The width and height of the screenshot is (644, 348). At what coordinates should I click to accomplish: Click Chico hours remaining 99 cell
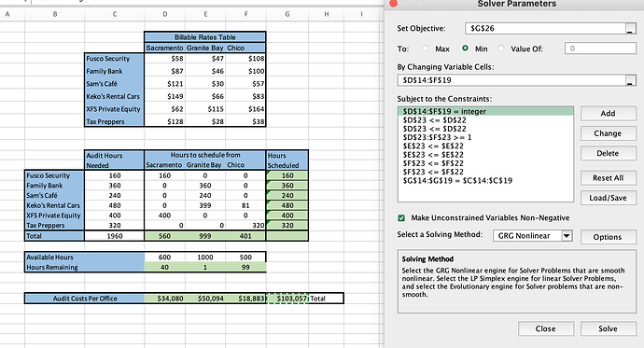(x=245, y=267)
